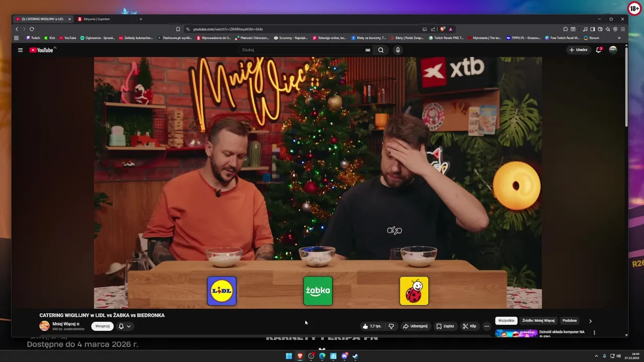Open more actions three-dot menu under video
The image size is (644, 362).
point(487,326)
